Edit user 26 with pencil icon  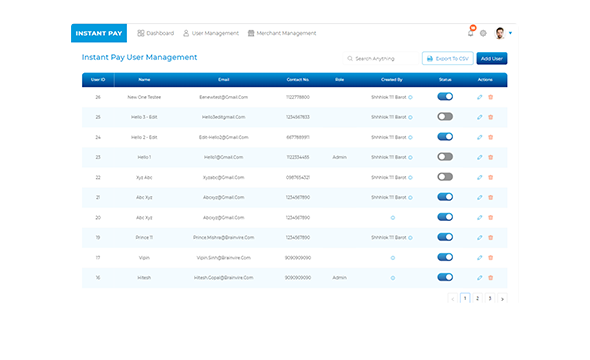[479, 97]
